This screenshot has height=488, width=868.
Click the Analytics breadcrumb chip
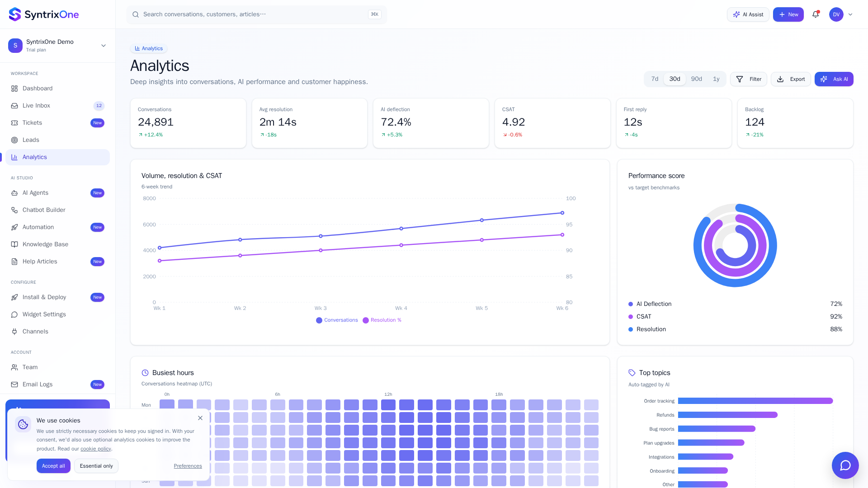(x=149, y=48)
